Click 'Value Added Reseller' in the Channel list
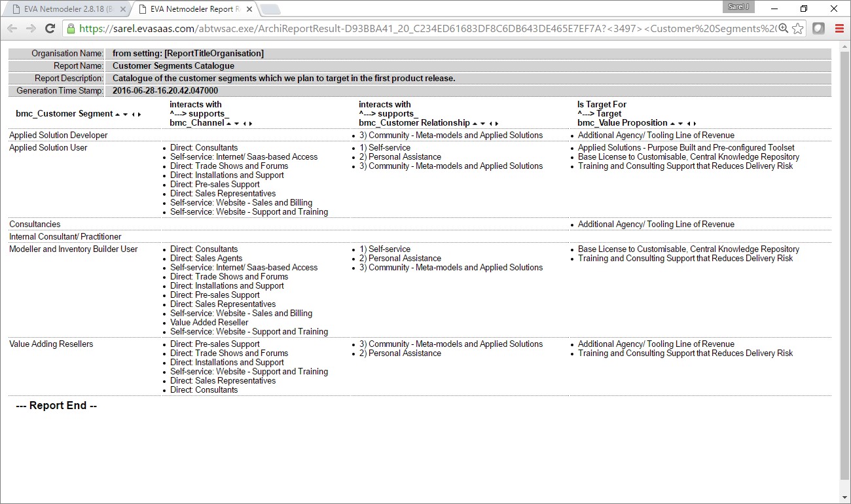This screenshot has height=504, width=851. [x=209, y=323]
